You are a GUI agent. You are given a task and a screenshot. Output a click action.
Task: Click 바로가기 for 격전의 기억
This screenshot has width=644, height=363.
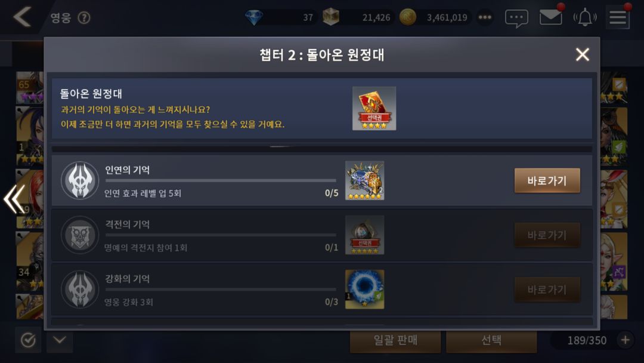click(547, 235)
